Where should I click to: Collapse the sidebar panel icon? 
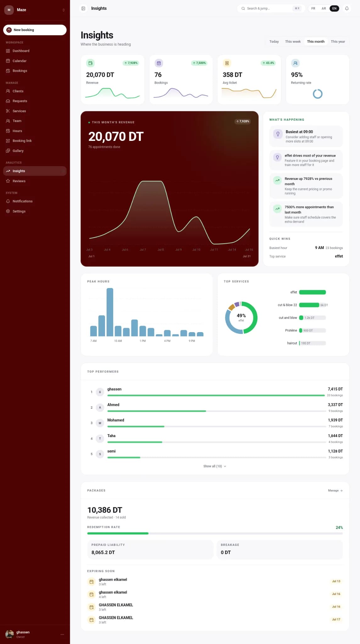click(83, 8)
